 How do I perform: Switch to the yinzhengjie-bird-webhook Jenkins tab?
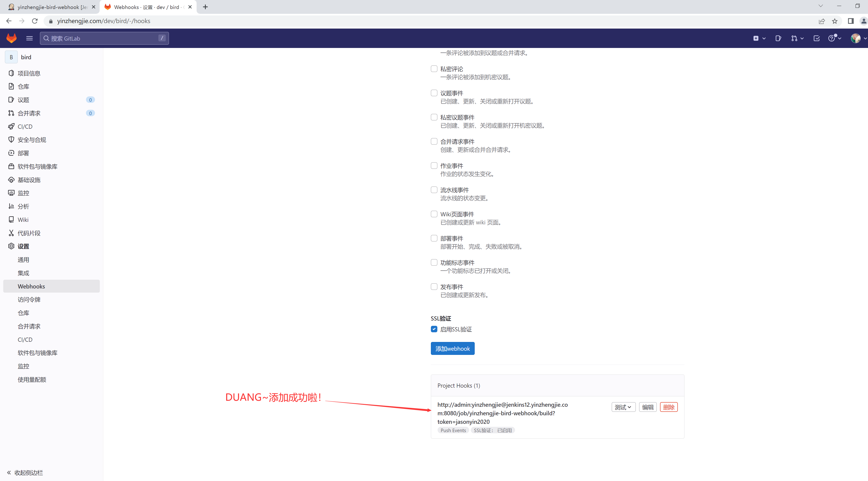click(50, 7)
